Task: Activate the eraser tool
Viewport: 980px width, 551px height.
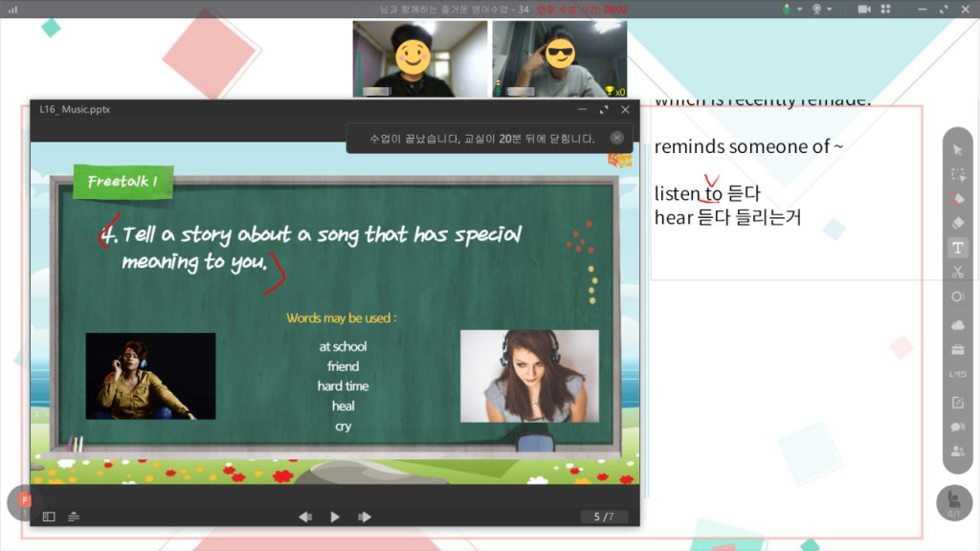Action: click(957, 223)
